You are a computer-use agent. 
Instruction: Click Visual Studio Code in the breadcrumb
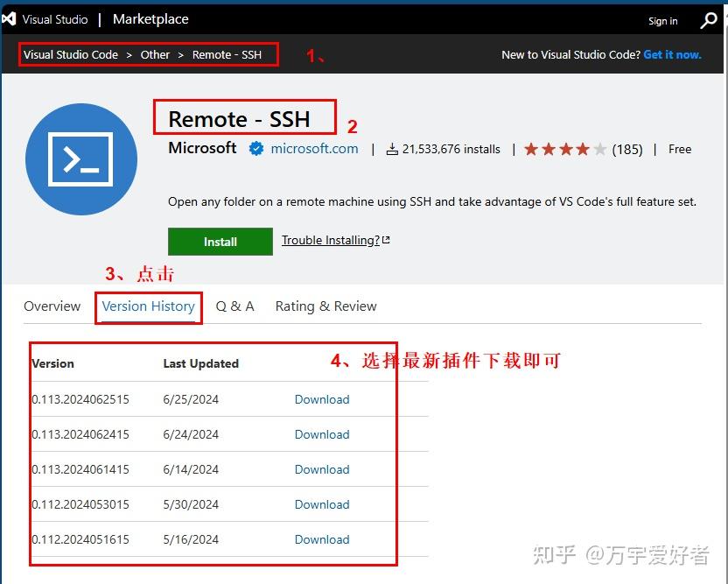click(x=70, y=54)
